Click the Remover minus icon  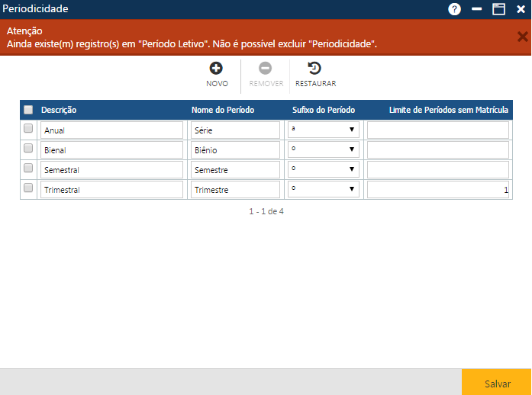[x=266, y=69]
